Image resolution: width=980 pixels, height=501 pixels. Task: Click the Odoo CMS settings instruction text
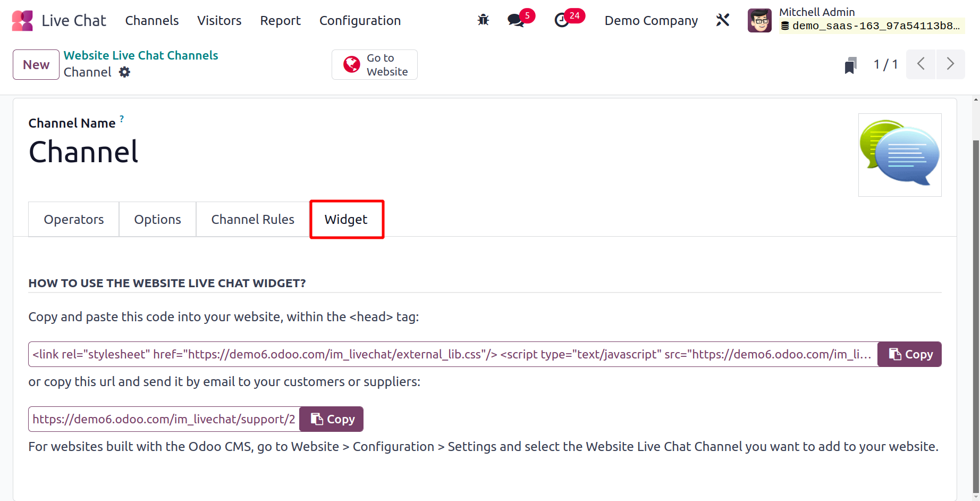point(484,447)
